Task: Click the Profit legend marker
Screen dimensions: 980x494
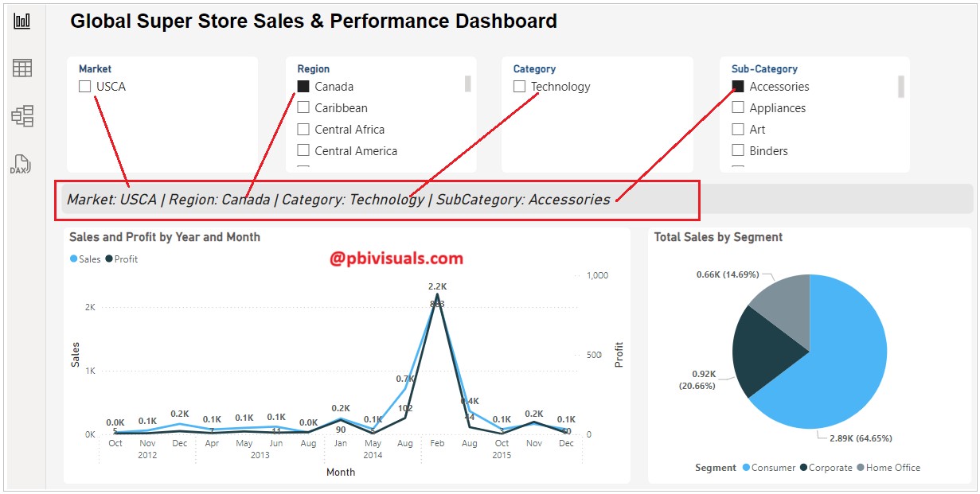Action: [109, 259]
